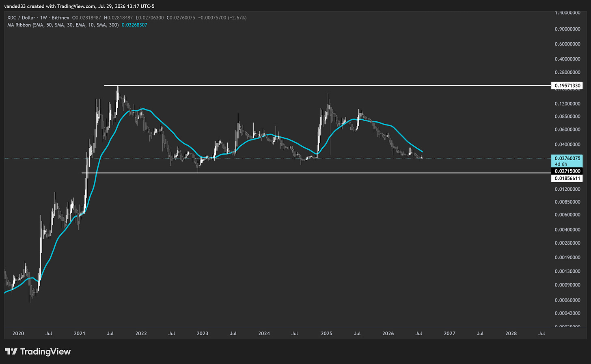Viewport: 591px width, 364px height.
Task: Click the 0.00850000 price axis label
Action: (567, 202)
